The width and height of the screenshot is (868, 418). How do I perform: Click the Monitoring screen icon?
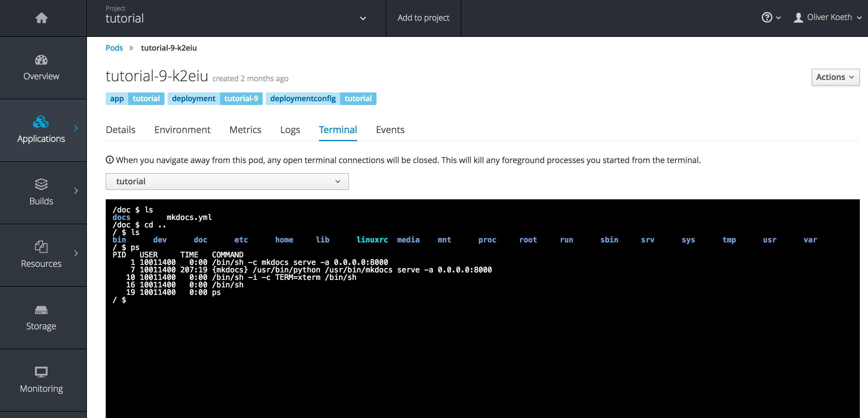41,372
